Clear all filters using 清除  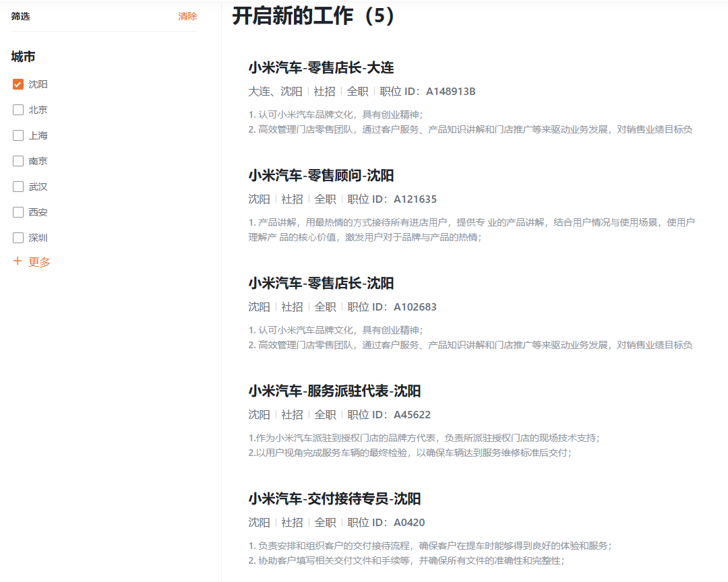pos(187,16)
